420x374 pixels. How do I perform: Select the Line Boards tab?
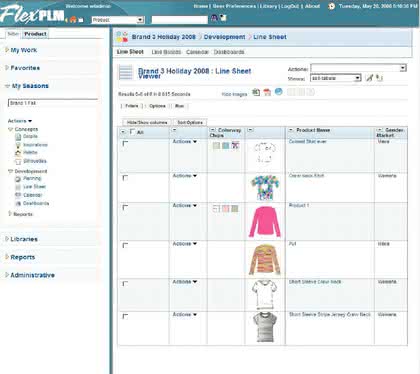point(166,52)
